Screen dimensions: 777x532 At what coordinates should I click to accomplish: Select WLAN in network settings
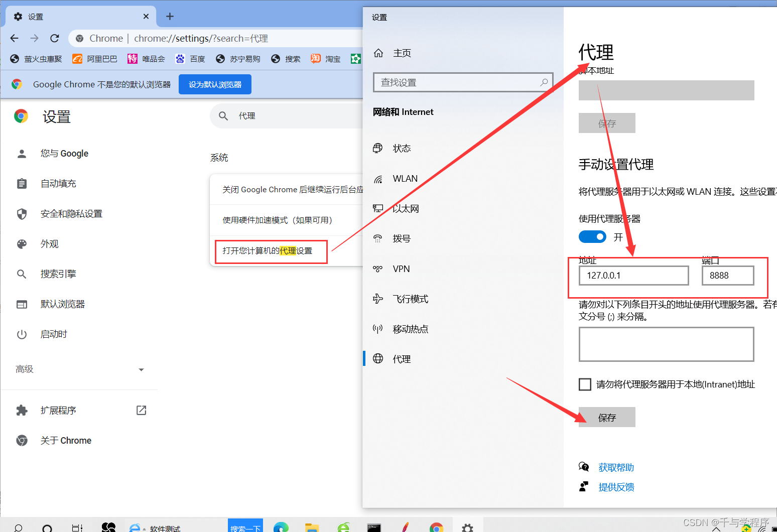(405, 178)
